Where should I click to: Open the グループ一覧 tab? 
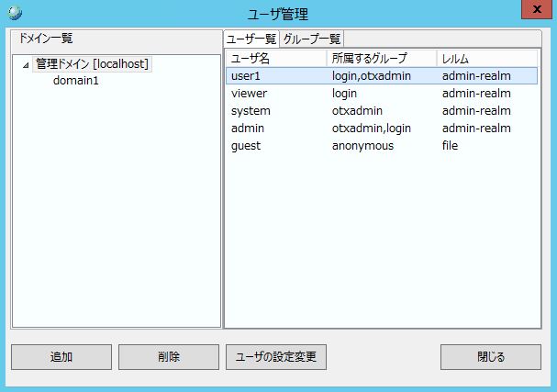[x=311, y=39]
